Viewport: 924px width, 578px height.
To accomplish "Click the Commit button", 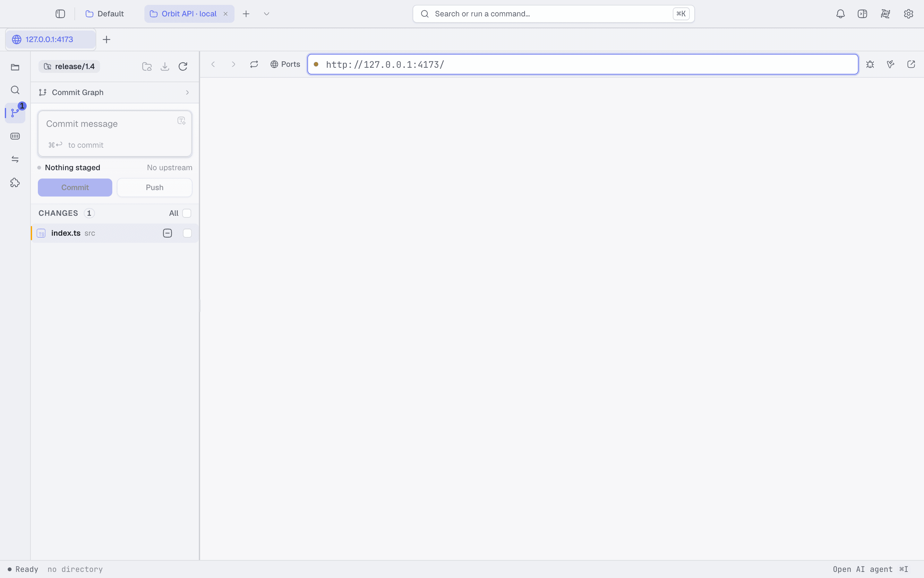I will click(x=75, y=188).
